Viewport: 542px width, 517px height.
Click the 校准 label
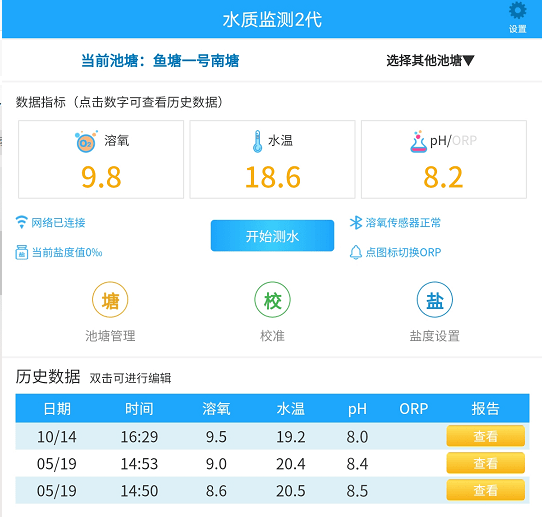(272, 336)
